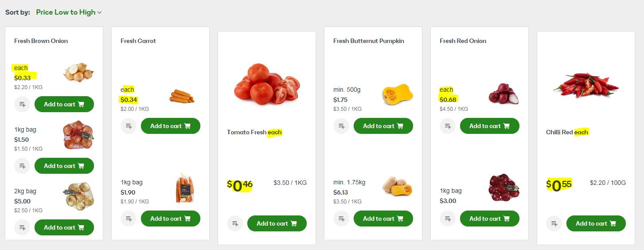
Task: Click add-to-list icon for 2kg bag brown onions
Action: click(22, 227)
